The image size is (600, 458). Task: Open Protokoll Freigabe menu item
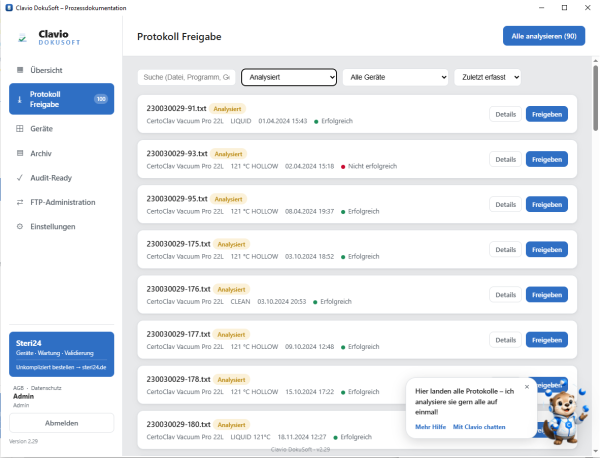click(62, 99)
